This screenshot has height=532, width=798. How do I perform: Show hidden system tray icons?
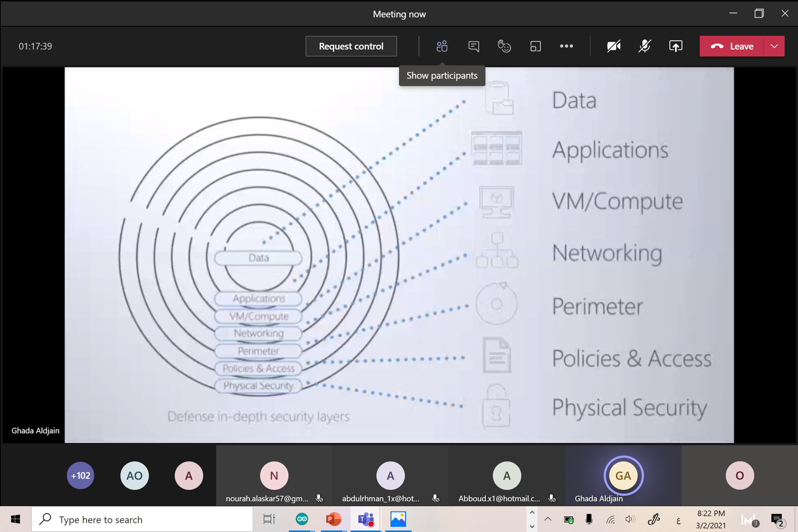tap(548, 519)
